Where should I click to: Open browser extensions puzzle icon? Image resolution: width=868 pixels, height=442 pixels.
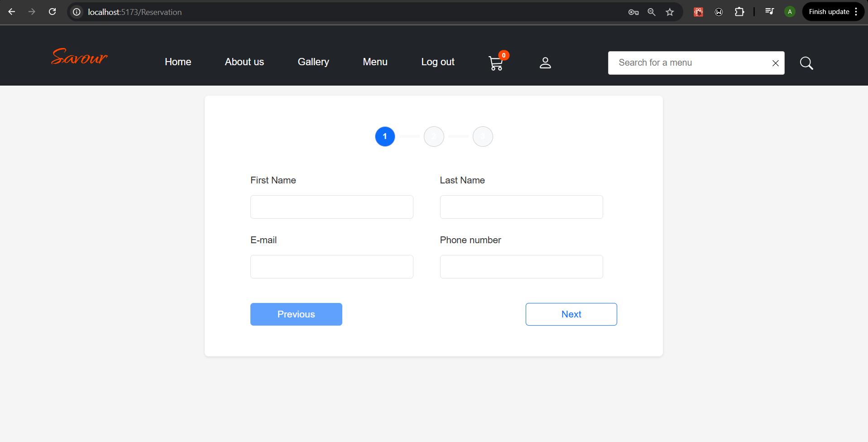739,12
